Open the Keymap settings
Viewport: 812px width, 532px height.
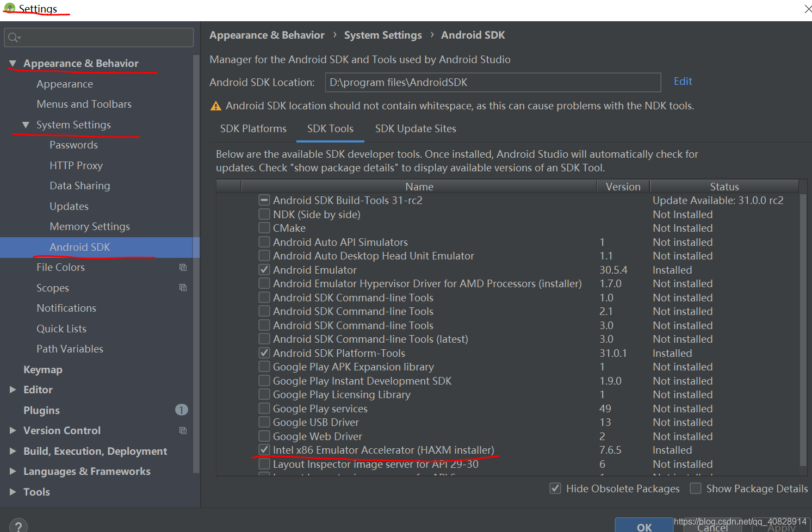tap(43, 370)
